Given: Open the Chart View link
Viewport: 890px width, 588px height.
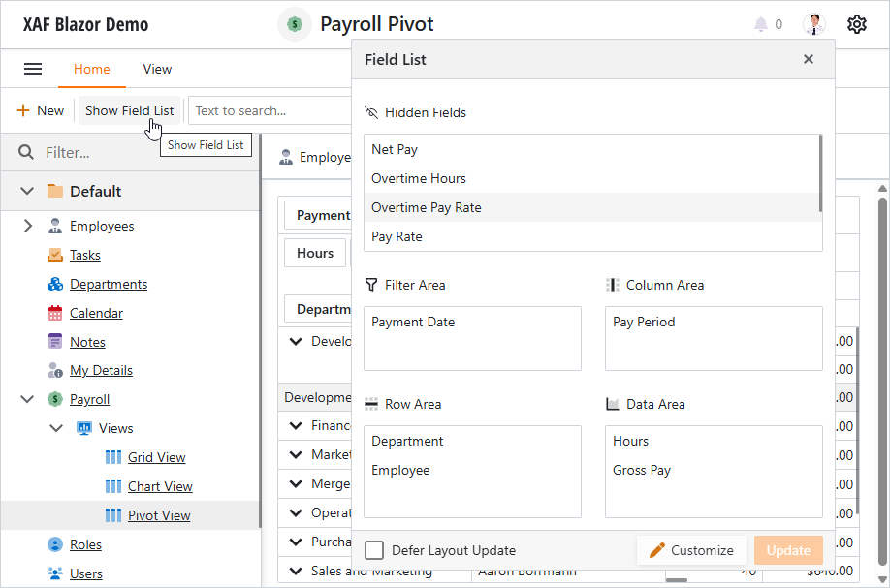Looking at the screenshot, I should [x=160, y=486].
